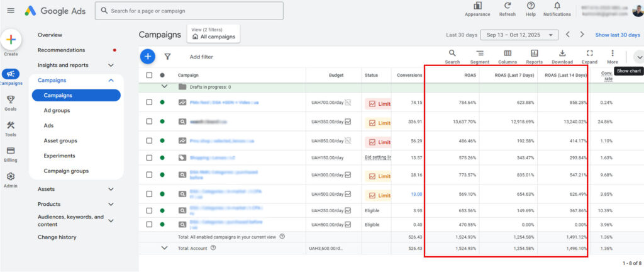Expand the Insights and reports section

[111, 65]
